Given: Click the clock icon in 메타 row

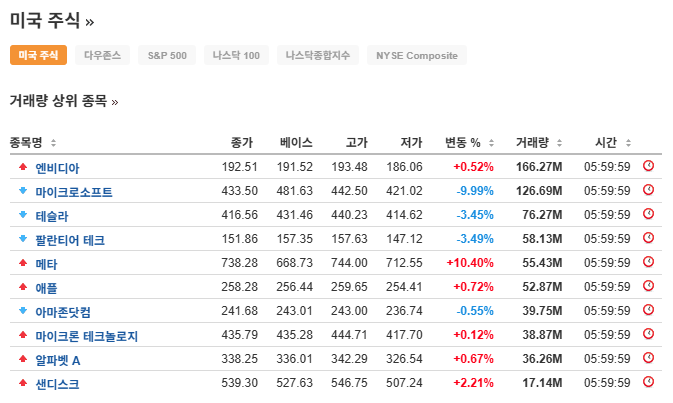Looking at the screenshot, I should 648,262.
